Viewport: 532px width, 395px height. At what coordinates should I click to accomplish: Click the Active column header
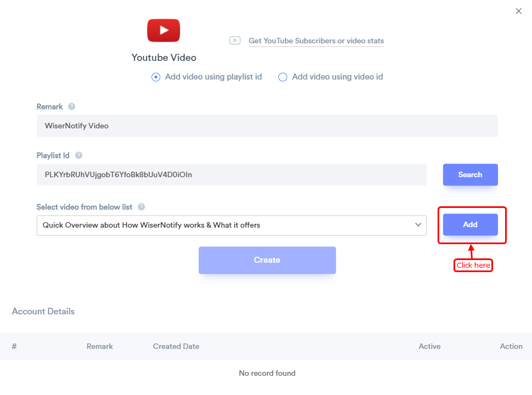click(x=429, y=346)
